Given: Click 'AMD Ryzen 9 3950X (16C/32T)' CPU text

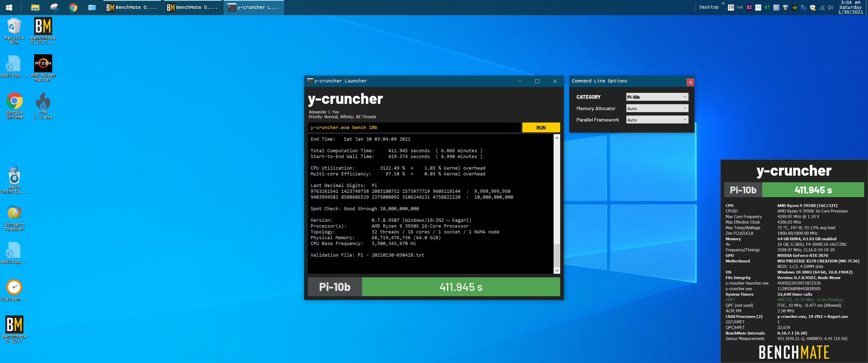Looking at the screenshot, I should click(x=807, y=205).
